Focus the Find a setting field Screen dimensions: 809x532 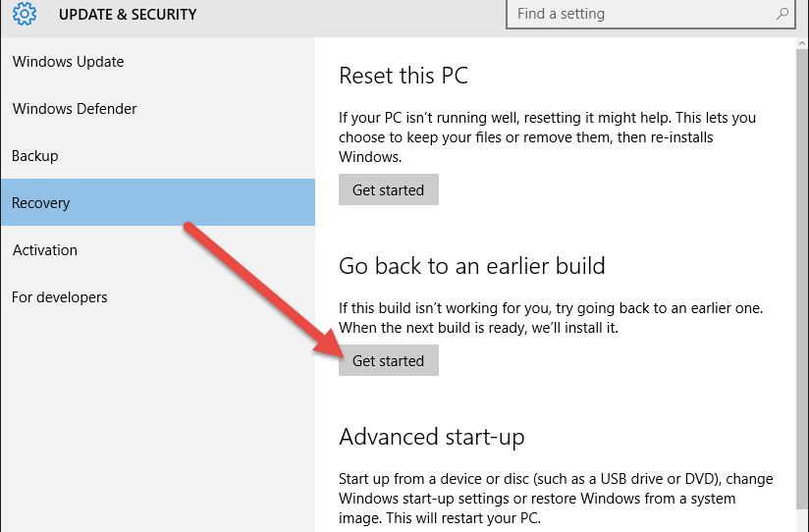coord(651,14)
